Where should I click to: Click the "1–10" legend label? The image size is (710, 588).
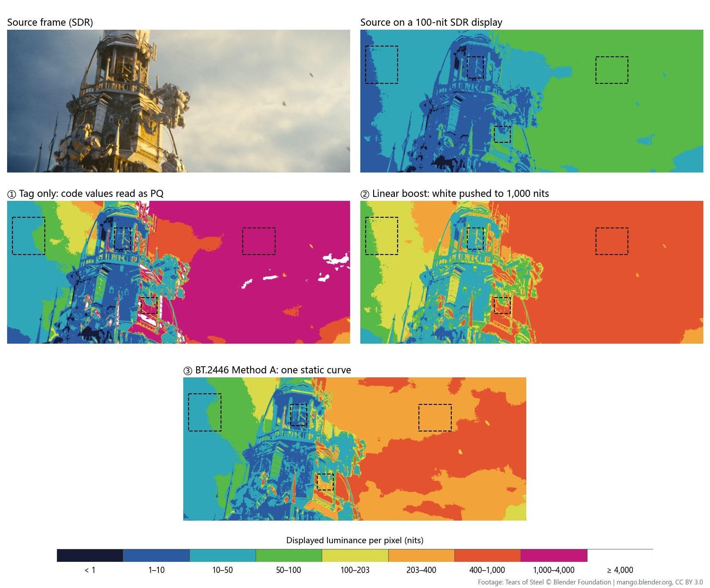[x=156, y=570]
